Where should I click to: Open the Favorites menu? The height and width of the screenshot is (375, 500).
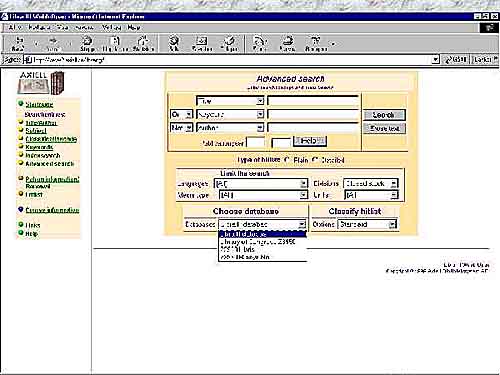[x=84, y=27]
